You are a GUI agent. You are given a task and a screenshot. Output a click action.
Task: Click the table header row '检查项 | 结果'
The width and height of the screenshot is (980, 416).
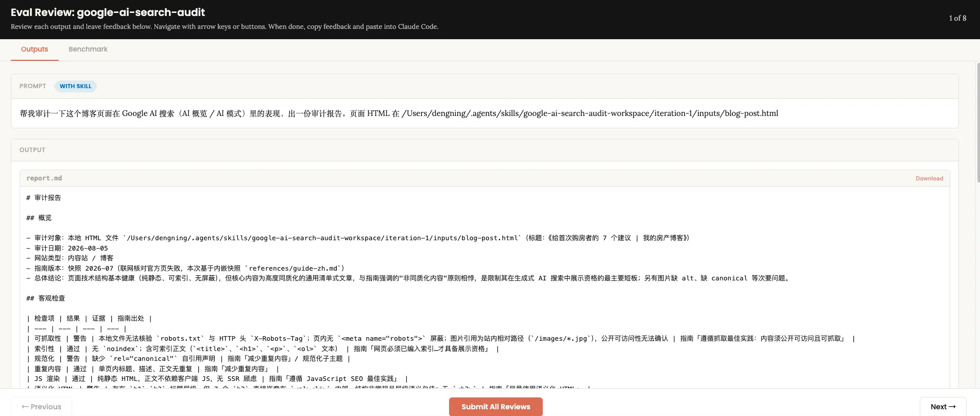[x=90, y=319]
